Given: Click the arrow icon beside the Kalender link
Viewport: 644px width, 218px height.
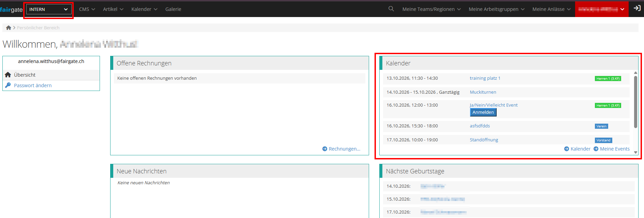Looking at the screenshot, I should tap(567, 149).
